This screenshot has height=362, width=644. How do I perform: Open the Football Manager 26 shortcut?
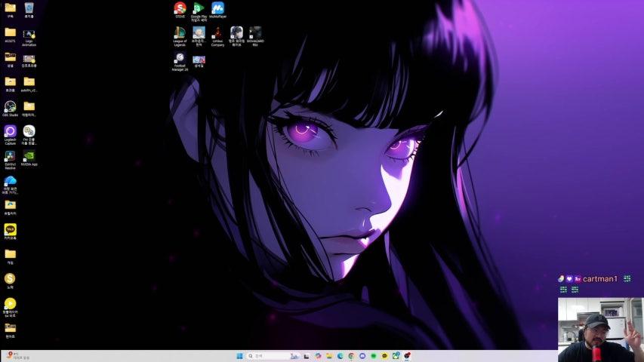point(180,58)
